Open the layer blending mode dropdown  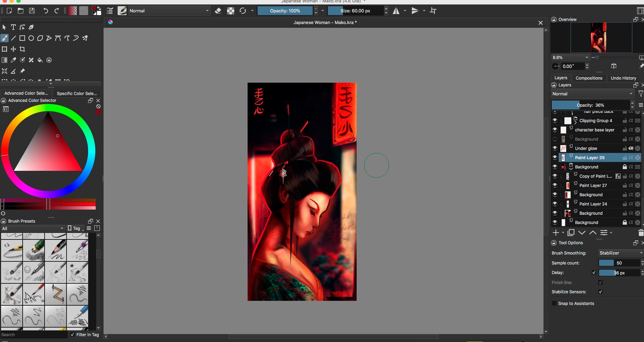[593, 94]
